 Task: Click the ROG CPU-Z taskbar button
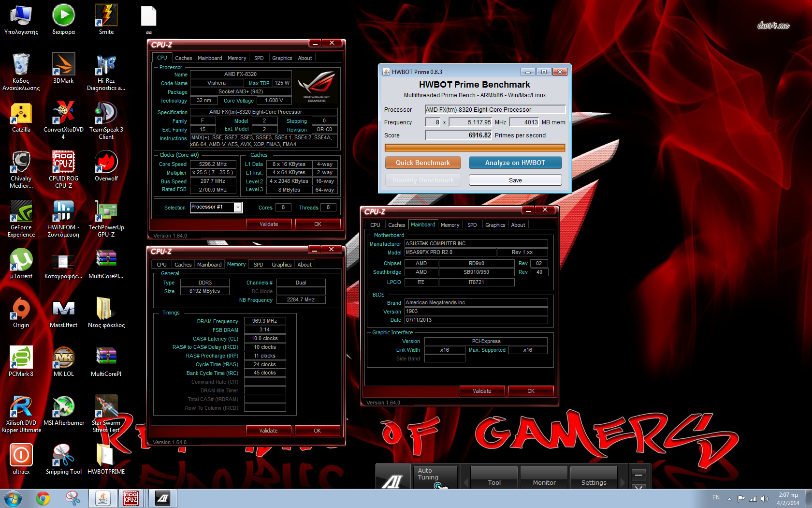pyautogui.click(x=131, y=498)
